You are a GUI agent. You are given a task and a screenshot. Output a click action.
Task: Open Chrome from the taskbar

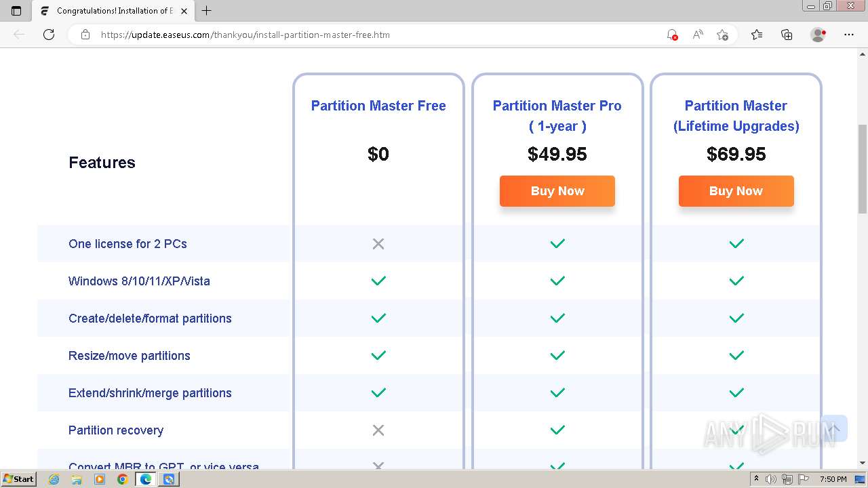122,479
